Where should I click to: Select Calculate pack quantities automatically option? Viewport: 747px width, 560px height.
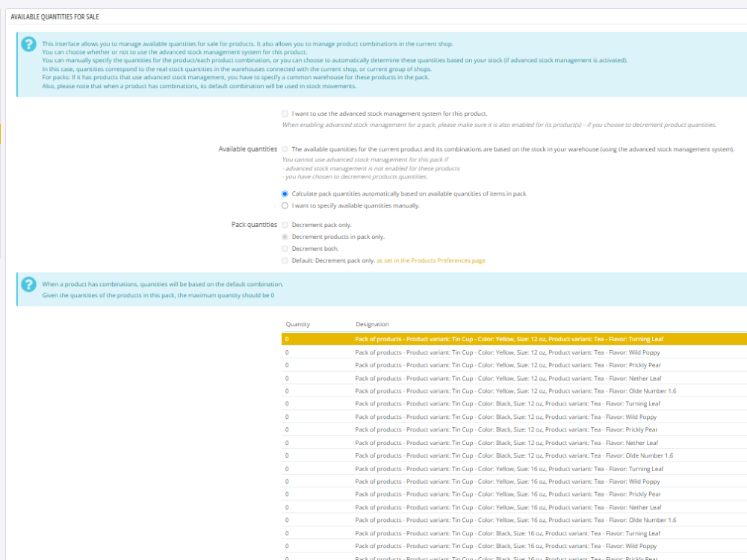285,193
